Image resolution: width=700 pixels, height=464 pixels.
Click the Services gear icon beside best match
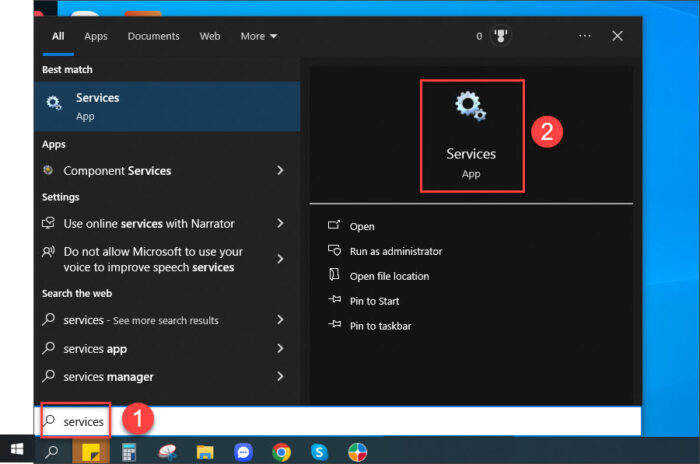tap(54, 103)
